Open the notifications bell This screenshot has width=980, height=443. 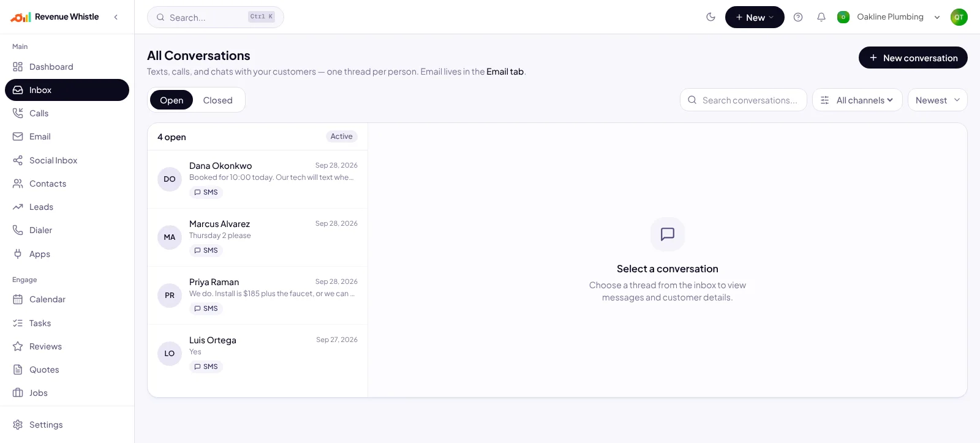point(821,17)
